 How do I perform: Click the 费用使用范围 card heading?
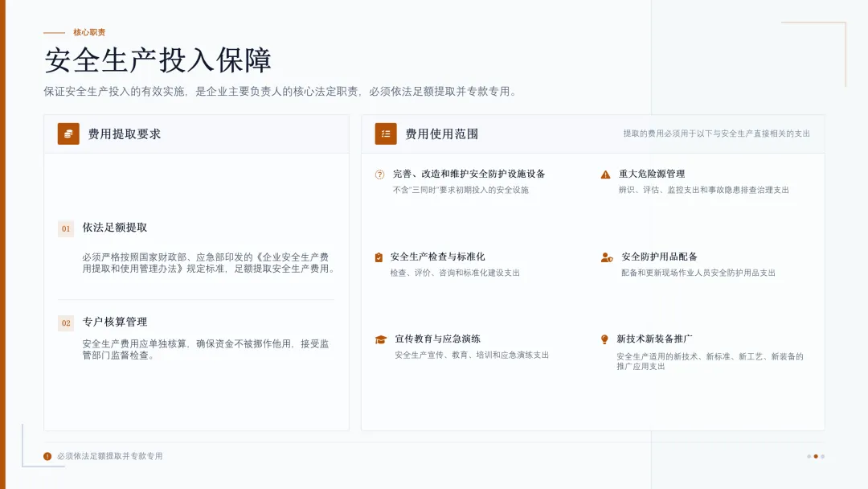442,134
